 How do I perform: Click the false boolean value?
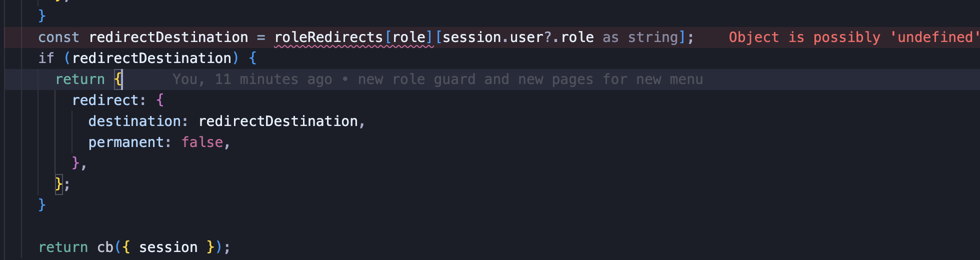coord(202,142)
